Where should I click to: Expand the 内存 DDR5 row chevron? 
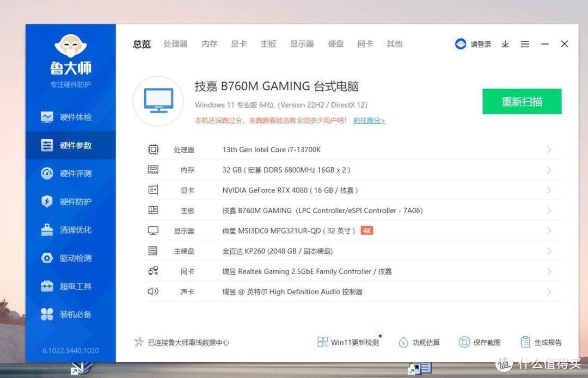pyautogui.click(x=549, y=170)
